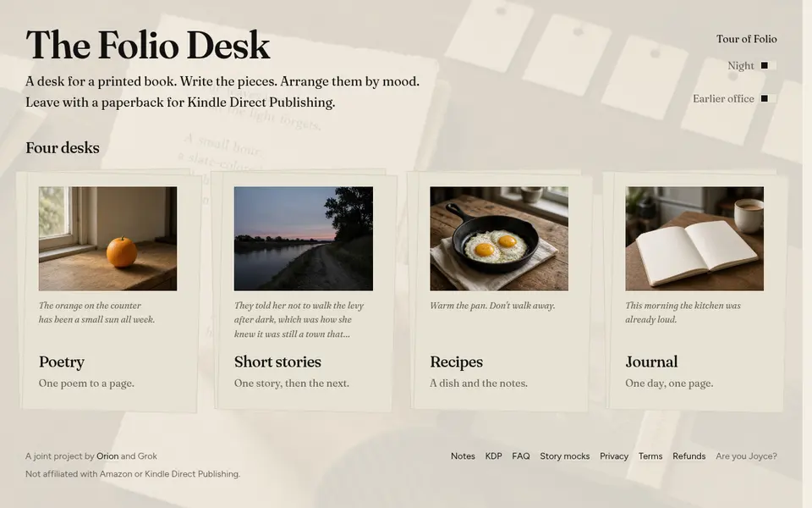Open the Short stories desk title

point(277,362)
